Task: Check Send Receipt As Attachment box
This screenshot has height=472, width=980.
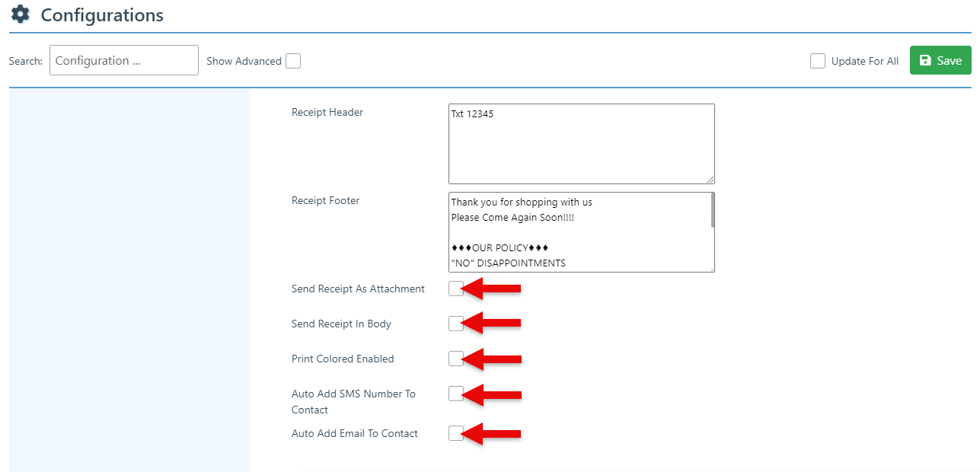Action: 455,289
